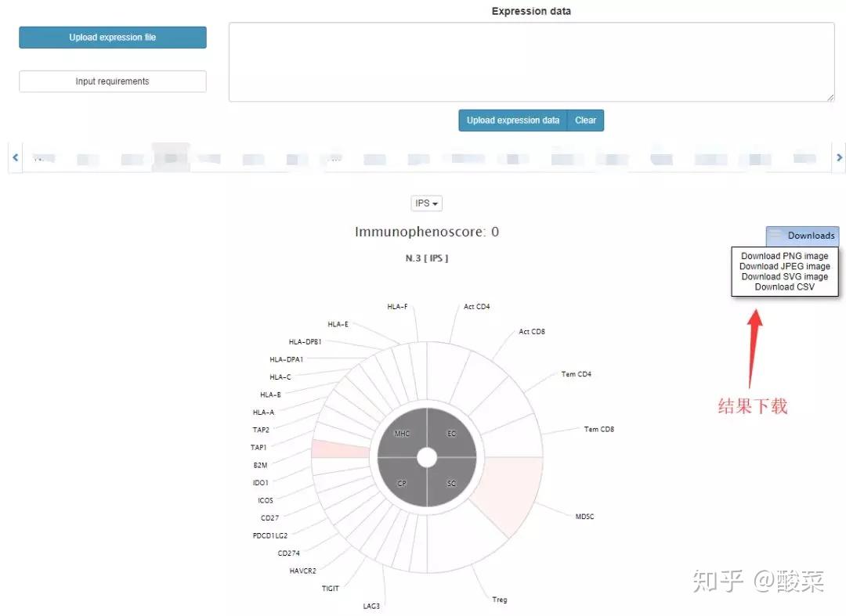
Task: Select the EC quadrant in chart center
Action: (452, 434)
